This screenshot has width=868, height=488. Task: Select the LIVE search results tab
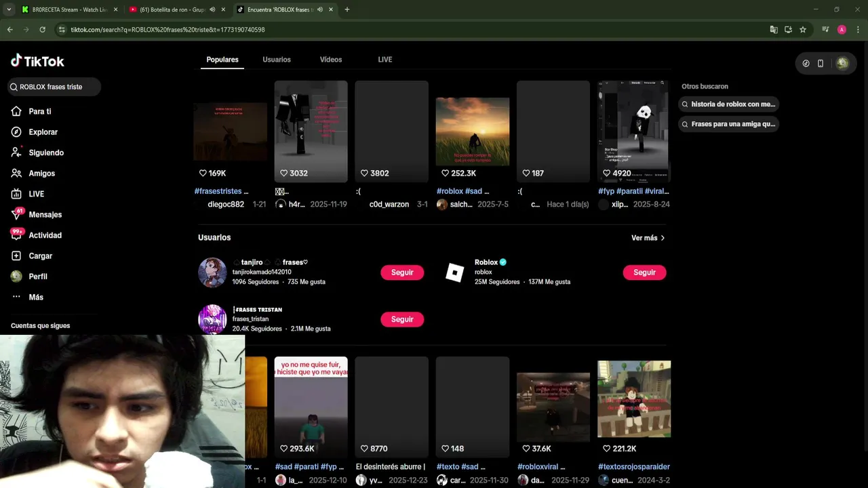pyautogui.click(x=385, y=60)
